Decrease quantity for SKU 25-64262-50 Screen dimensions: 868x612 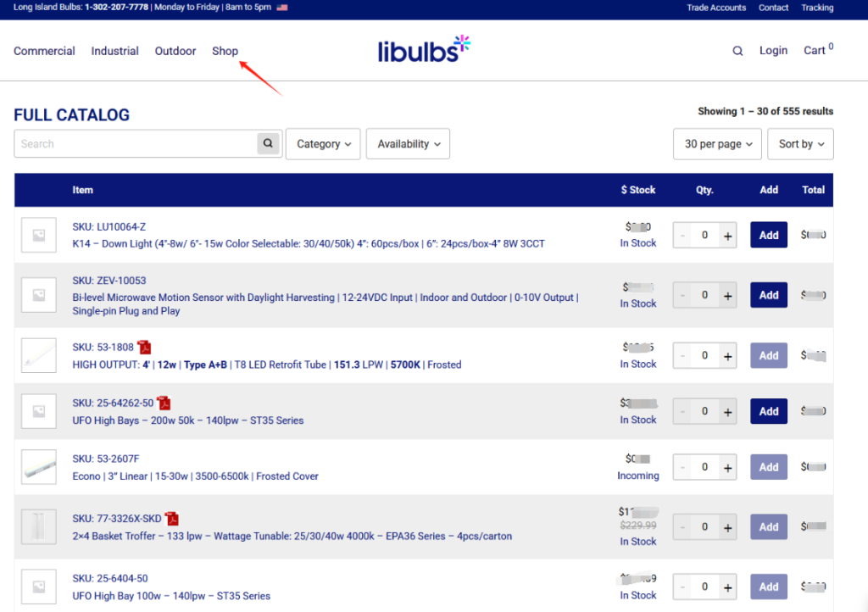(682, 412)
